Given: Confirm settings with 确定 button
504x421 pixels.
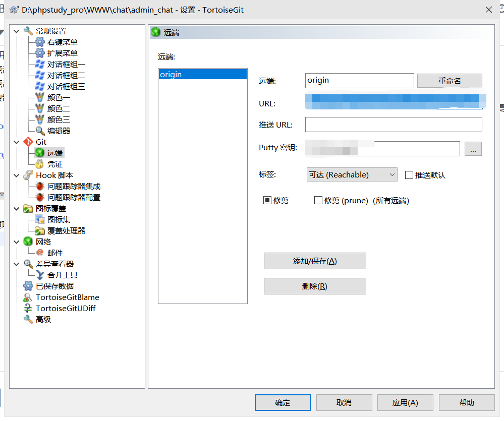Looking at the screenshot, I should point(283,403).
